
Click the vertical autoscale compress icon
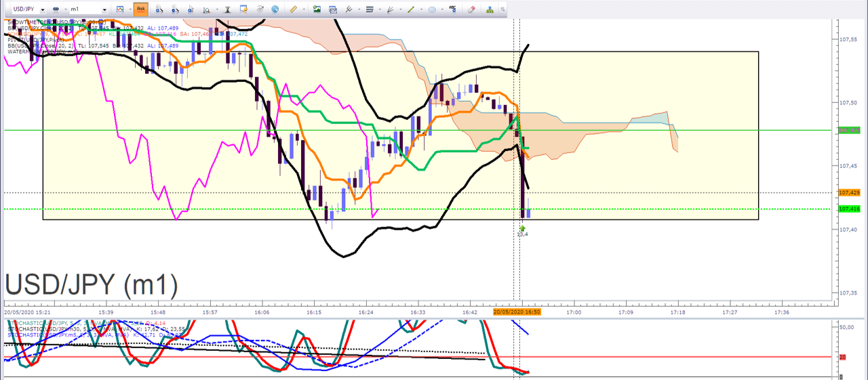[x=227, y=10]
